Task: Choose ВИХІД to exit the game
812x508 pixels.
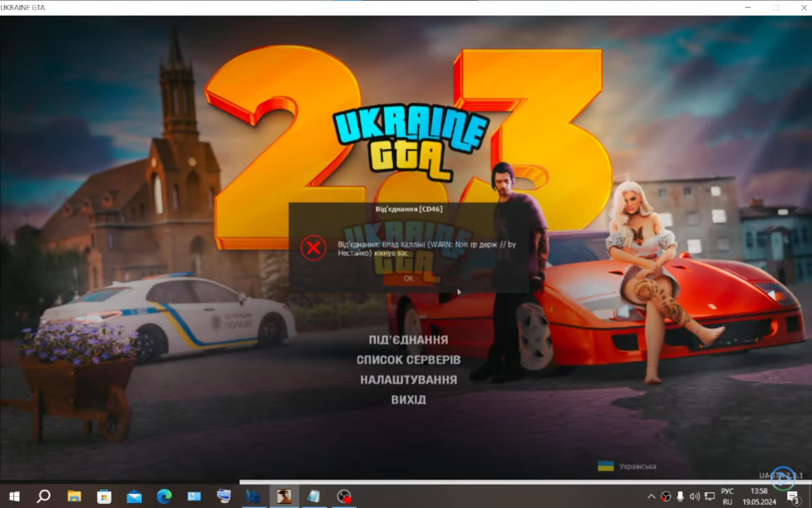Action: point(408,400)
